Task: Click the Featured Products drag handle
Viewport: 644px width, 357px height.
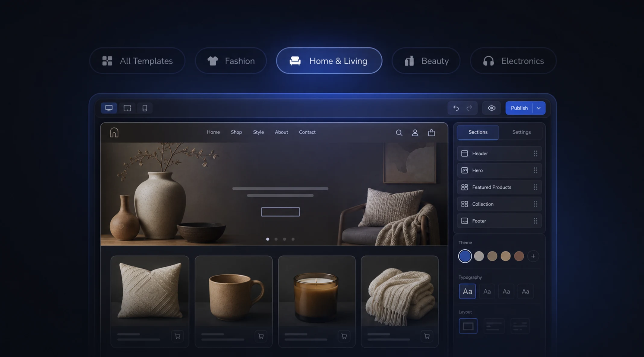Action: 535,187
